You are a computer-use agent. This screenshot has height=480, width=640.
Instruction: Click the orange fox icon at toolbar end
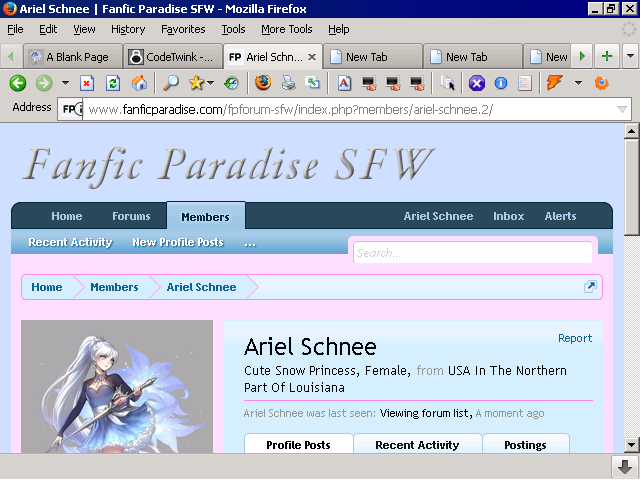tap(602, 83)
